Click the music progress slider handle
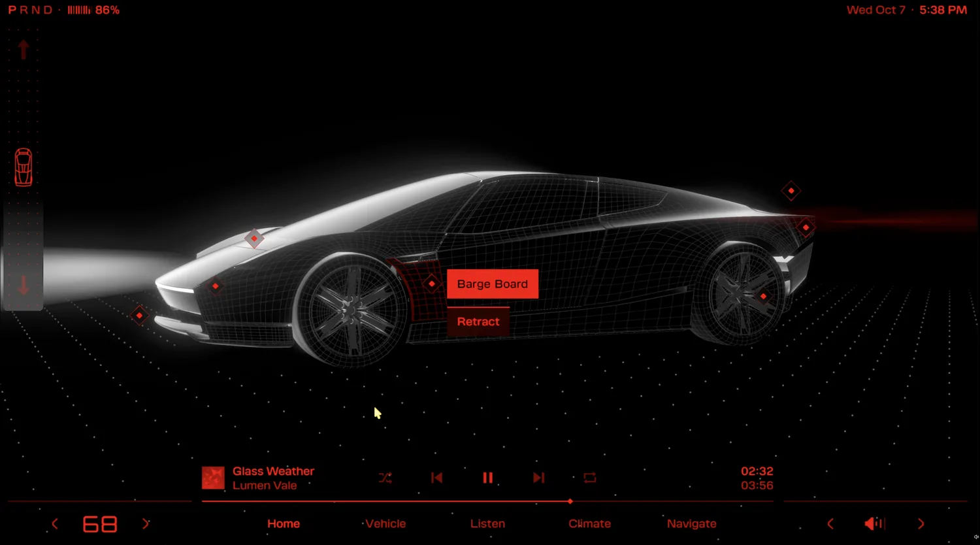Screen dimensions: 980x545 tap(570, 501)
